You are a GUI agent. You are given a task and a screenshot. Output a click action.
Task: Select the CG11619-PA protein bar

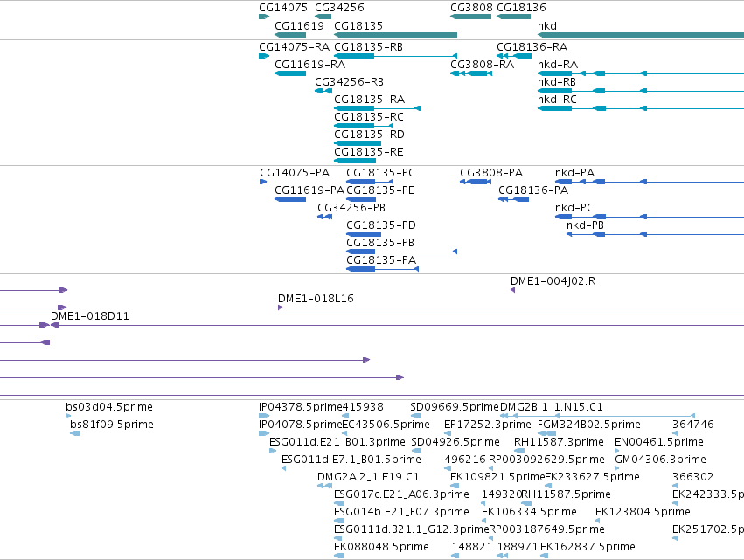pyautogui.click(x=290, y=199)
